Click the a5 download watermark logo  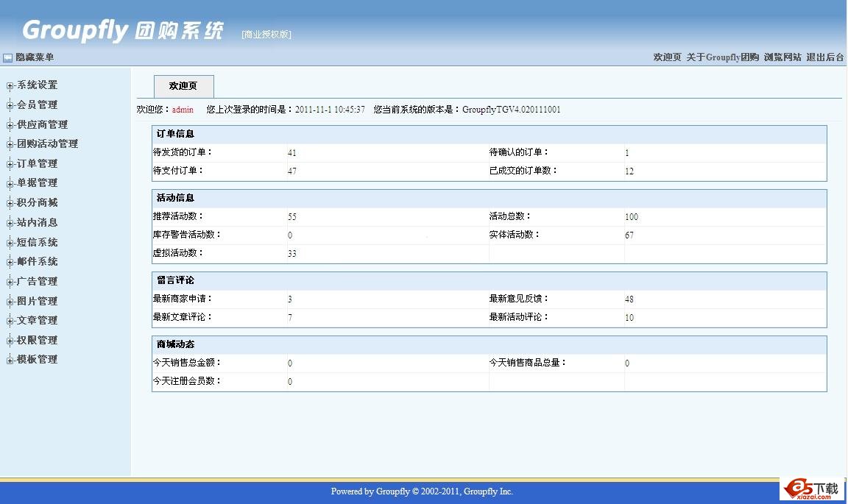812,489
